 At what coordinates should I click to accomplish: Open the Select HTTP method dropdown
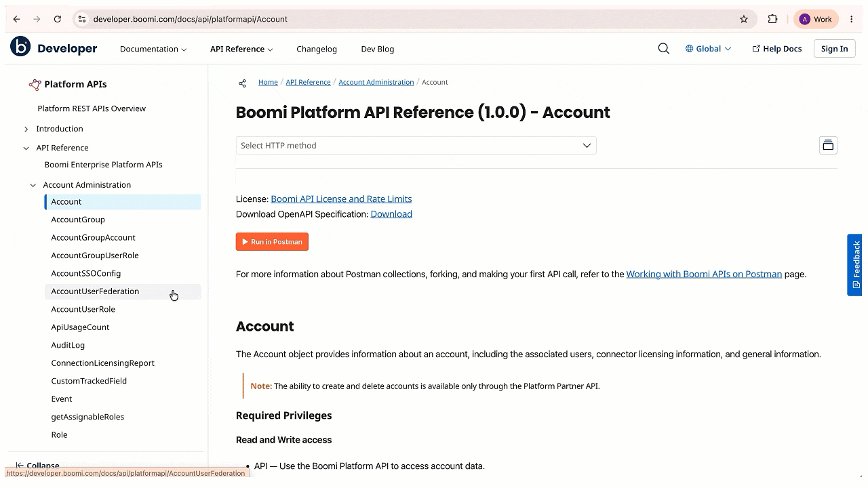(416, 146)
